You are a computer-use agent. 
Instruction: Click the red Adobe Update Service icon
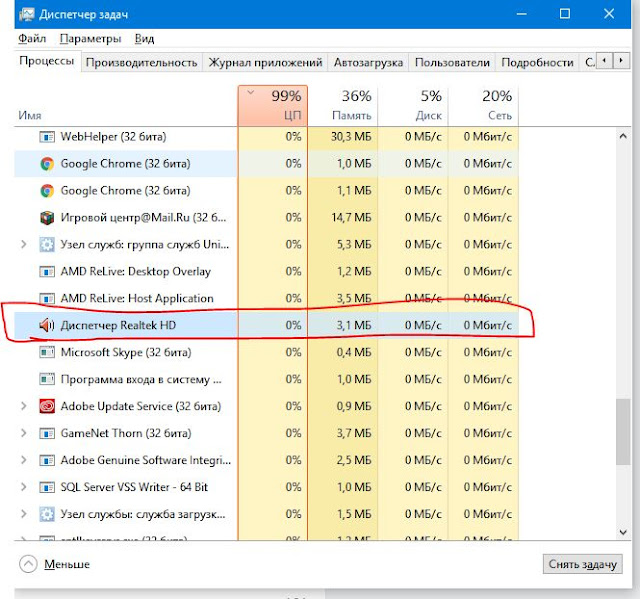click(47, 406)
